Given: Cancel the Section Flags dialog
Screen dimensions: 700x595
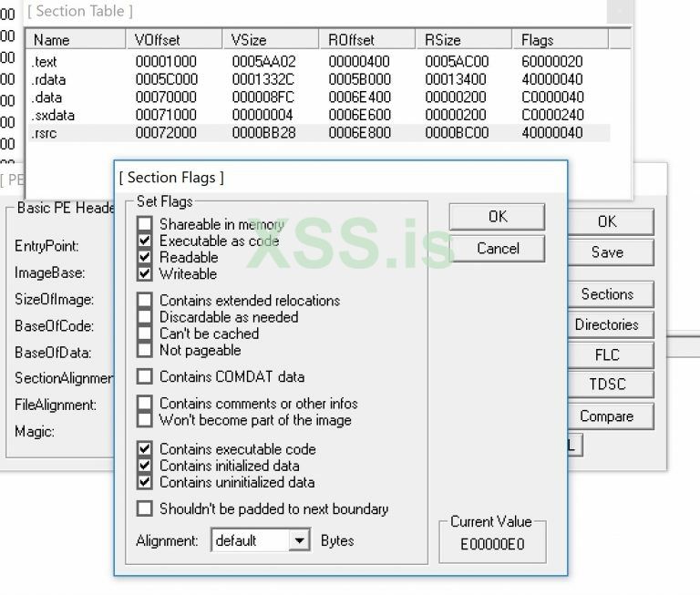Looking at the screenshot, I should (x=497, y=248).
